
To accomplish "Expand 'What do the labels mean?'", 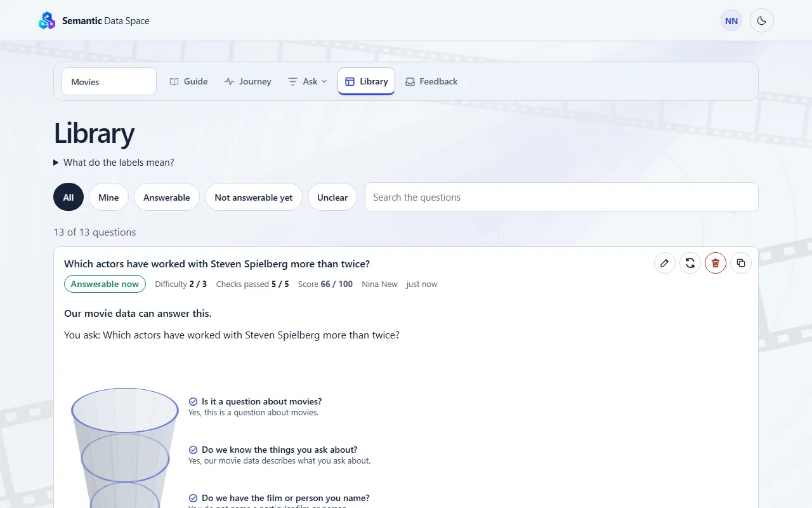I will click(x=114, y=163).
